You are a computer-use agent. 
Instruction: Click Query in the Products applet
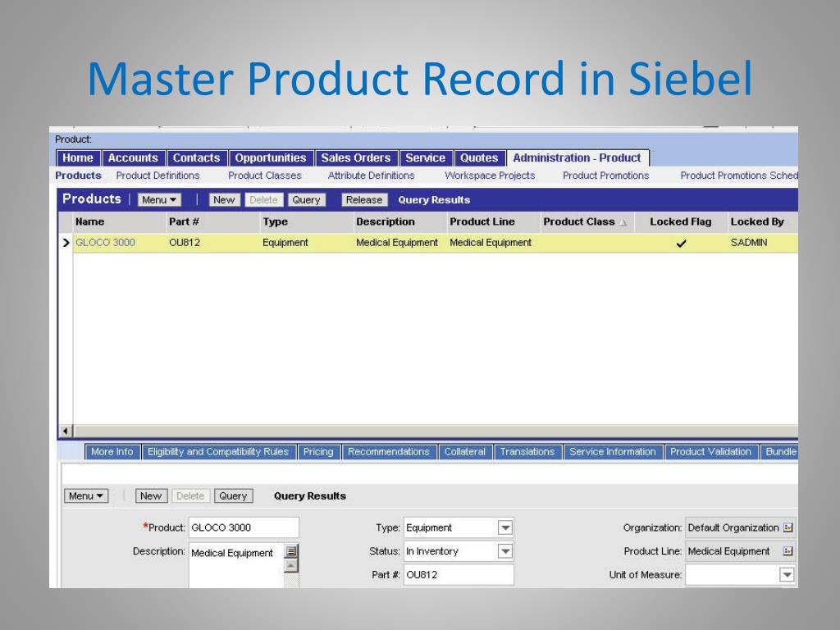(307, 200)
